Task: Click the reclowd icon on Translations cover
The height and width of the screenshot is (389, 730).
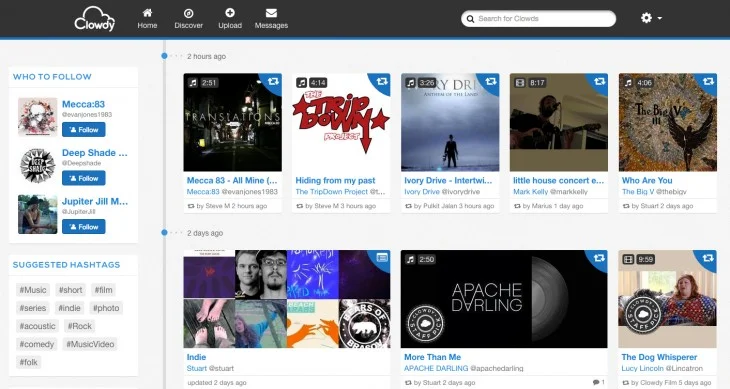Action: click(273, 81)
